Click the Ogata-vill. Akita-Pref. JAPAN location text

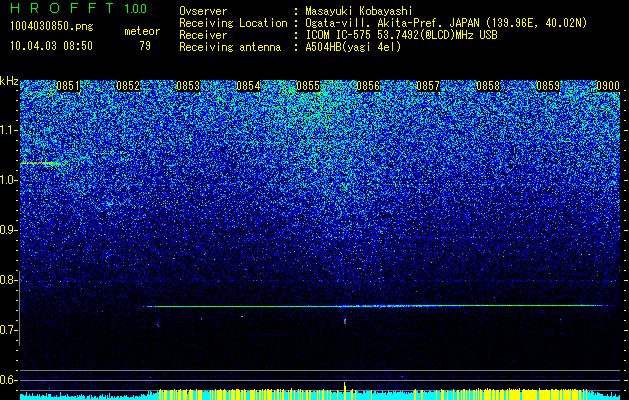(446, 23)
